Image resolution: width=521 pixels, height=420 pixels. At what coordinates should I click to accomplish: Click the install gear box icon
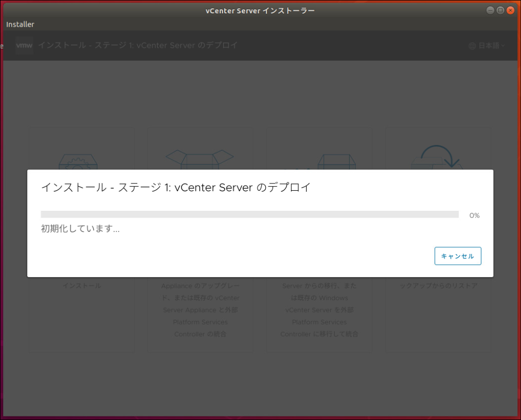click(78, 162)
